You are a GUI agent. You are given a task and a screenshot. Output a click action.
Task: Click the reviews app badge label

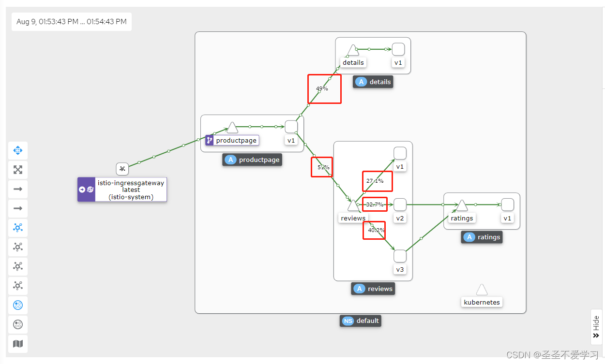point(373,289)
